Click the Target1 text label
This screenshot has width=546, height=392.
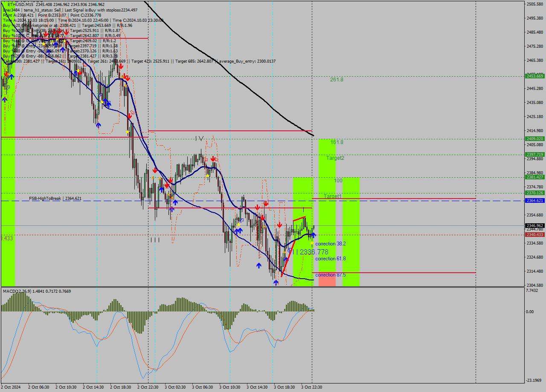332,196
